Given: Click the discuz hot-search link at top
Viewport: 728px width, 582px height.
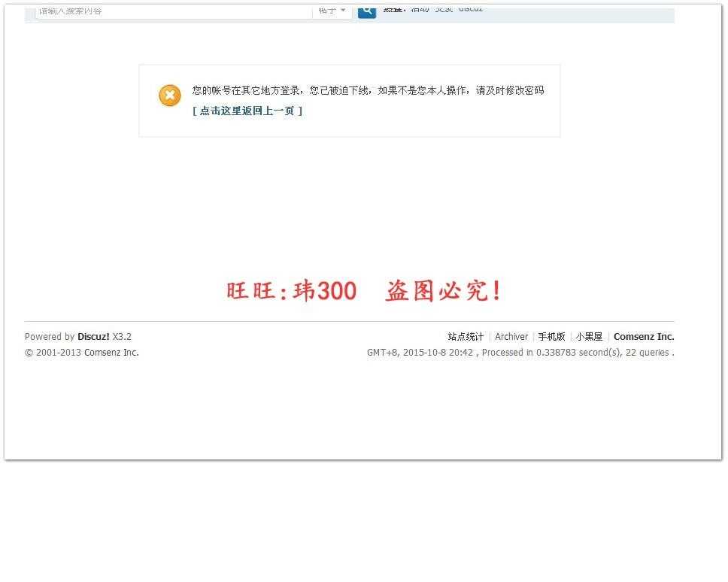Looking at the screenshot, I should 471,9.
